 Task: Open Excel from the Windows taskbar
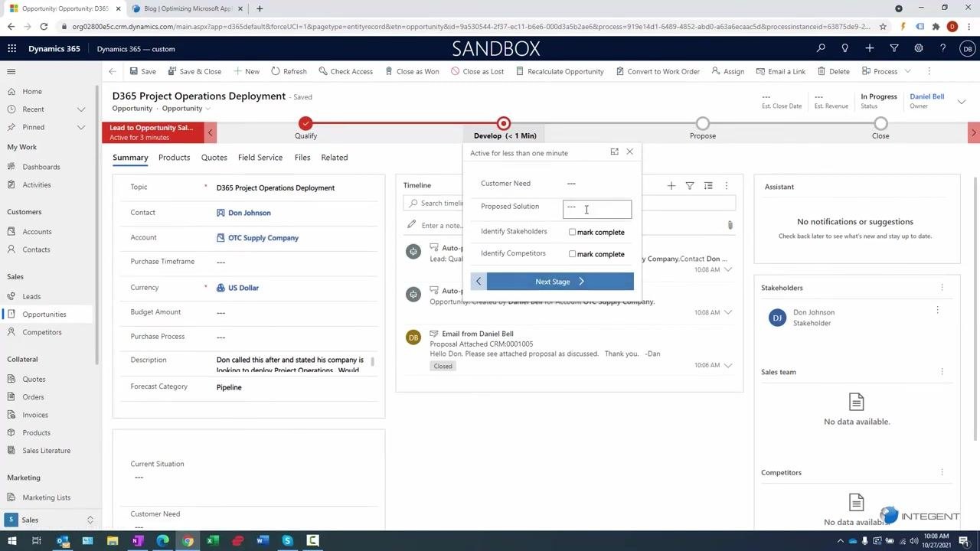213,540
